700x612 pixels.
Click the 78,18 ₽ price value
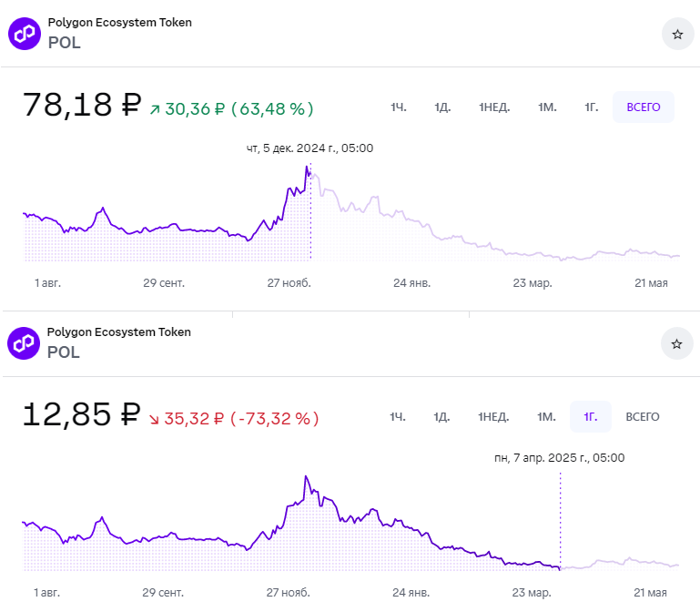coord(80,106)
